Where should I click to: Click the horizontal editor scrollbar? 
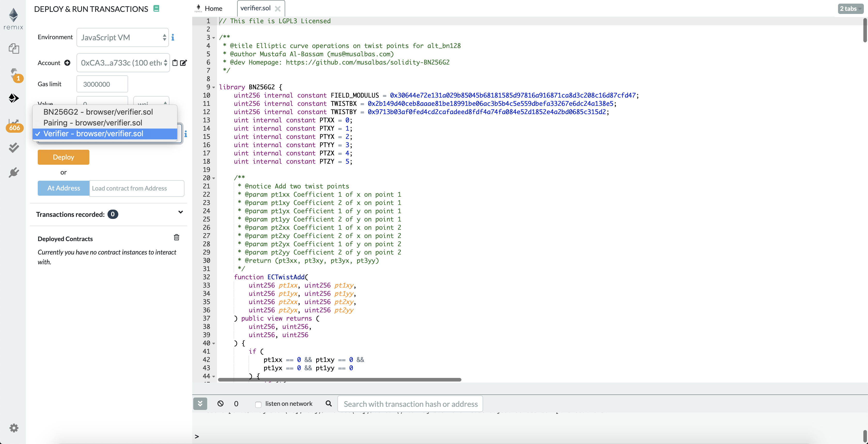tap(339, 379)
